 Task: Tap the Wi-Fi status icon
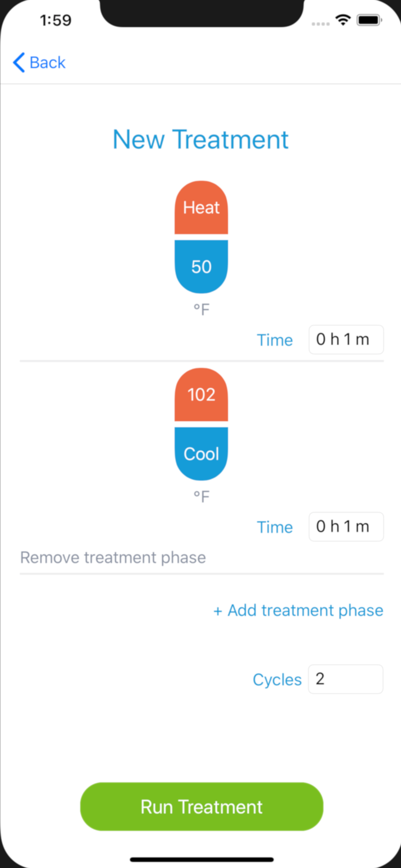click(343, 20)
